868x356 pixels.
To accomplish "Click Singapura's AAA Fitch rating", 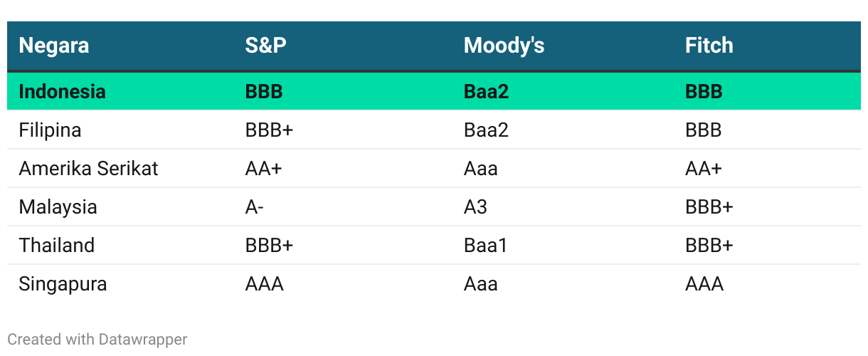I will click(x=704, y=284).
